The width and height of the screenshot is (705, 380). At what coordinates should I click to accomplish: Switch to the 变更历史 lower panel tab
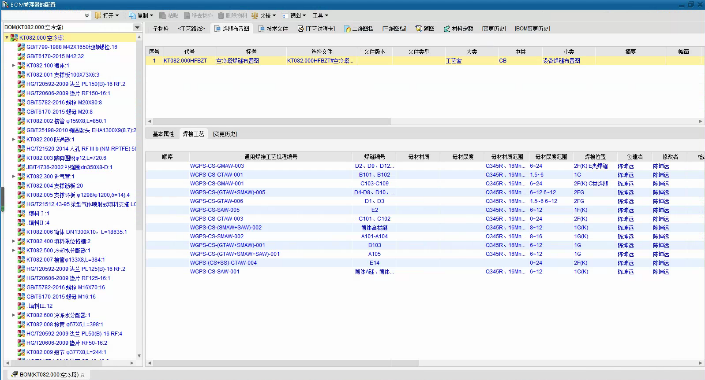225,134
